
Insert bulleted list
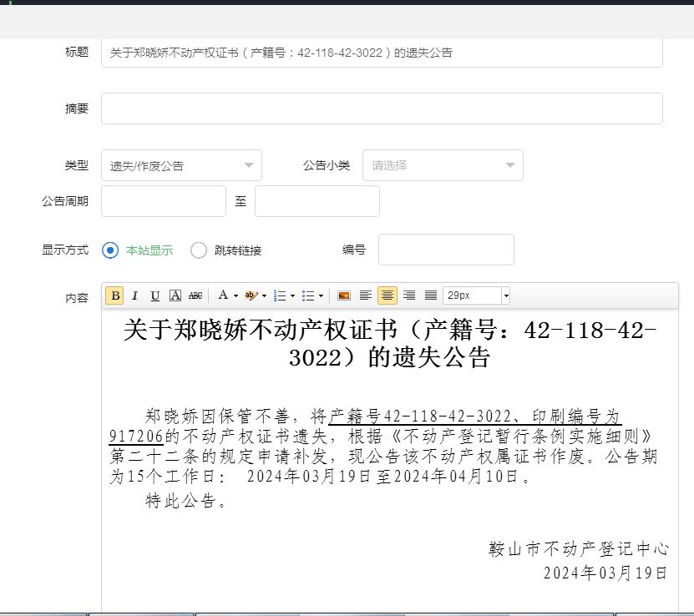308,295
